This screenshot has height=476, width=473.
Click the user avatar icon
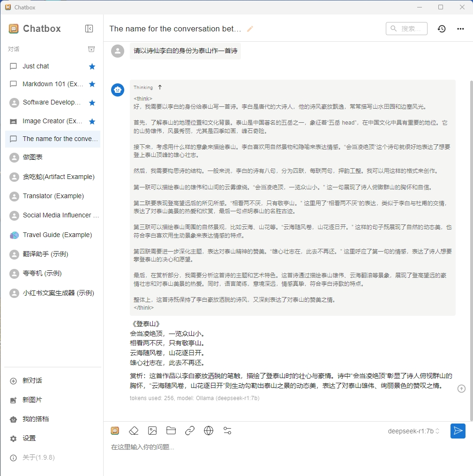point(118,51)
